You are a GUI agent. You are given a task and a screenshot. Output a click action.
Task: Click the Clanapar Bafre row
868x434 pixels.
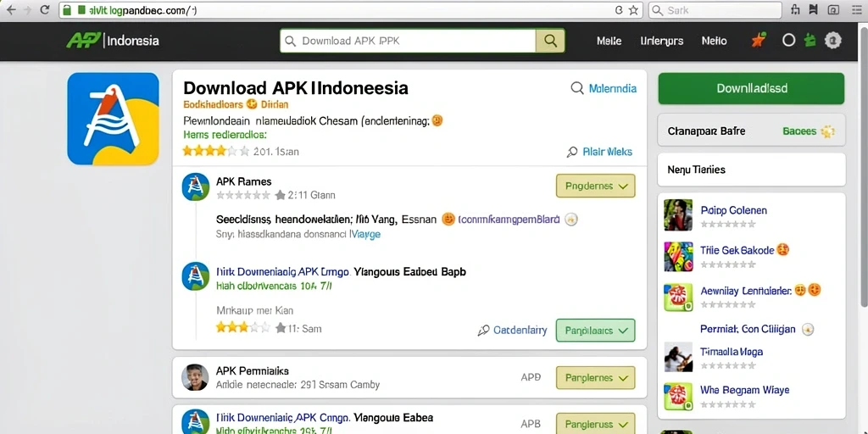751,131
